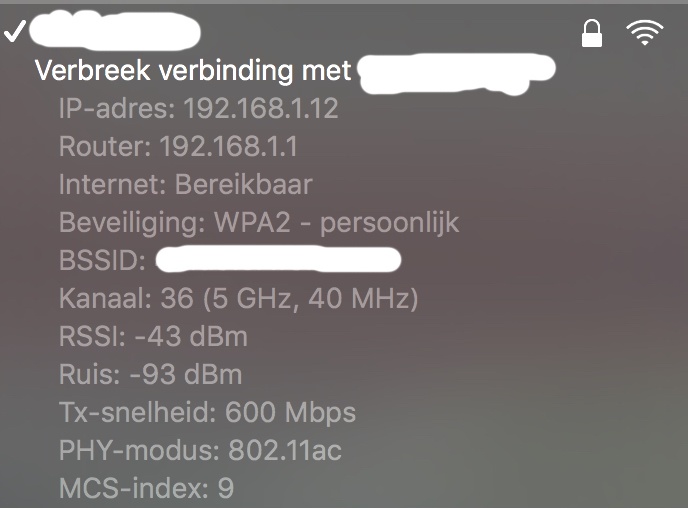Click the "Tx-snelheid: 600 Mbps" line
Viewport: 688px width, 509px height.
(207, 413)
